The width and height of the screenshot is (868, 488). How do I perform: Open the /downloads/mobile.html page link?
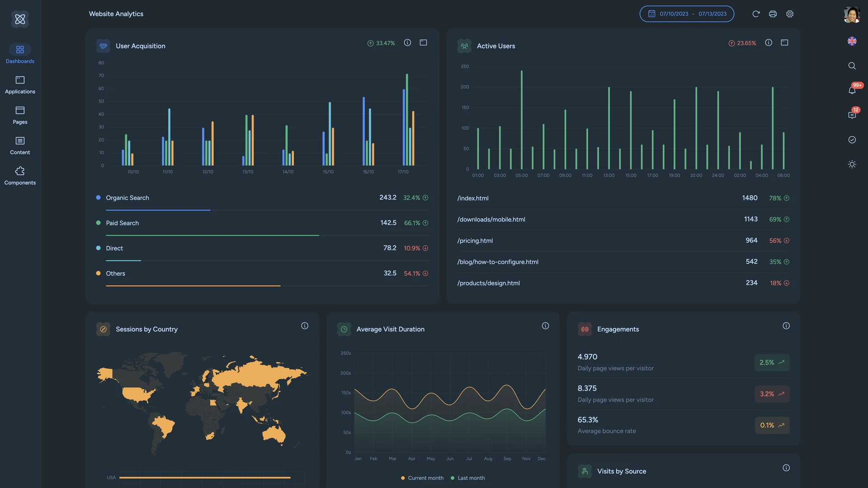tap(491, 220)
